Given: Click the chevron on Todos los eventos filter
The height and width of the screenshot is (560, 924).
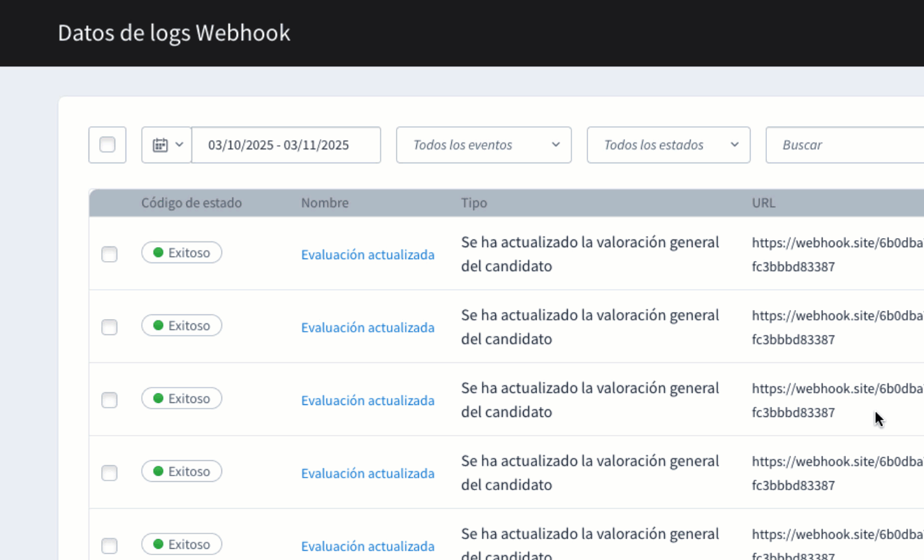Looking at the screenshot, I should [555, 145].
